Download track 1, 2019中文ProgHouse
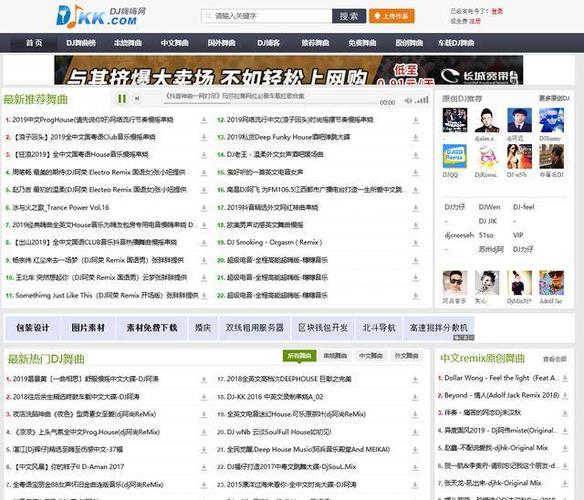This screenshot has height=500, width=584. pos(204,120)
